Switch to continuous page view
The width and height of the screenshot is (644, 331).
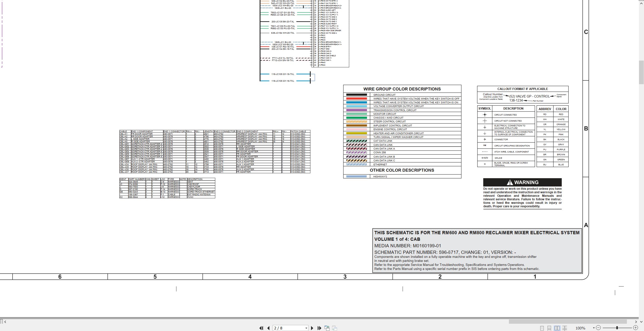tap(549, 328)
